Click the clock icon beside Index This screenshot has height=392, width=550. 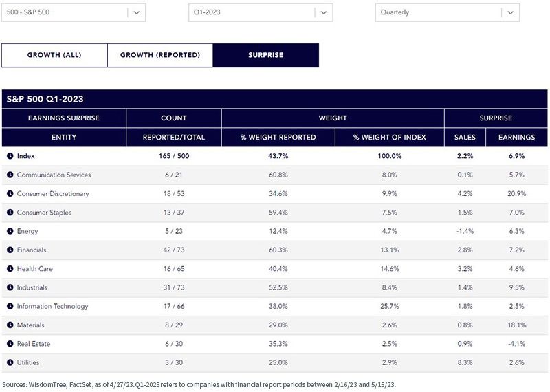(10, 156)
